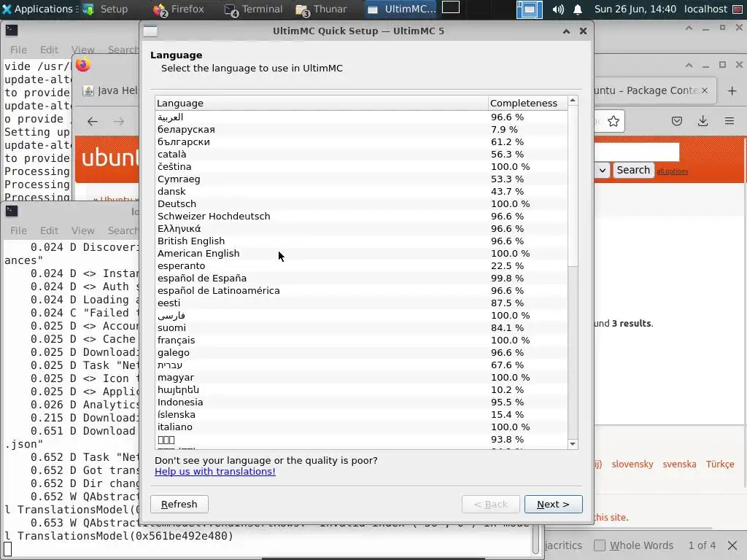Select the suomi language row
Image resolution: width=747 pixels, height=560 pixels.
[x=361, y=327]
